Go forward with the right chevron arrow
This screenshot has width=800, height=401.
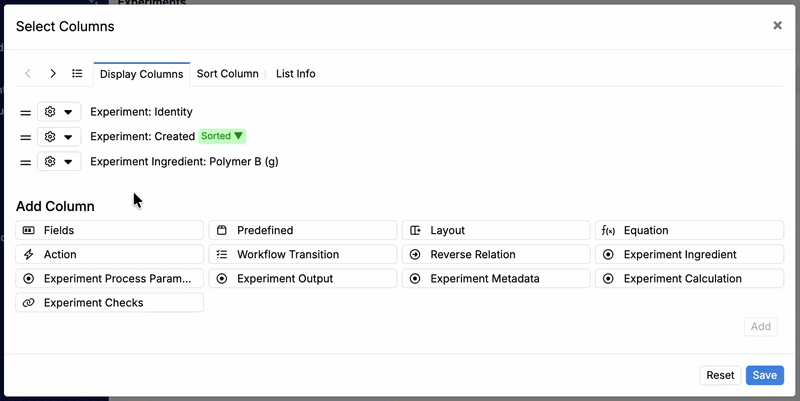pyautogui.click(x=53, y=73)
